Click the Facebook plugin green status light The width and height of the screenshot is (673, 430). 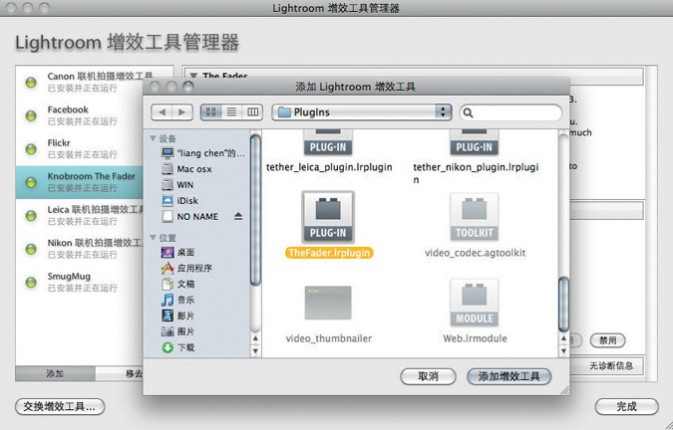pyautogui.click(x=31, y=116)
